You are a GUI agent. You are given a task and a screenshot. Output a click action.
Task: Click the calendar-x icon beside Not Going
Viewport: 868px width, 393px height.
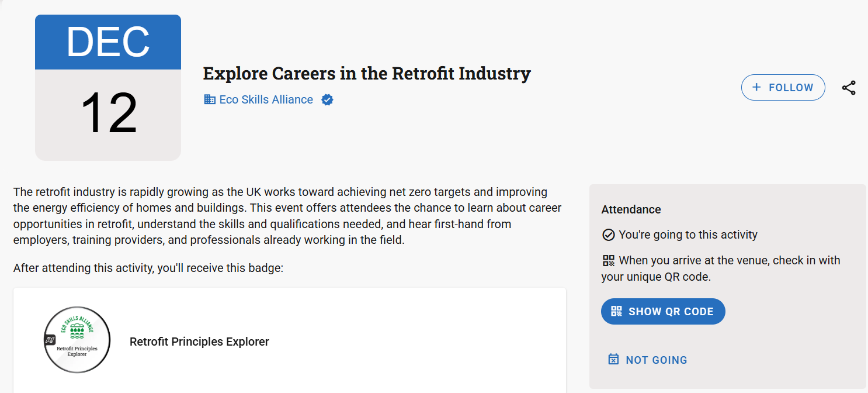pos(613,360)
